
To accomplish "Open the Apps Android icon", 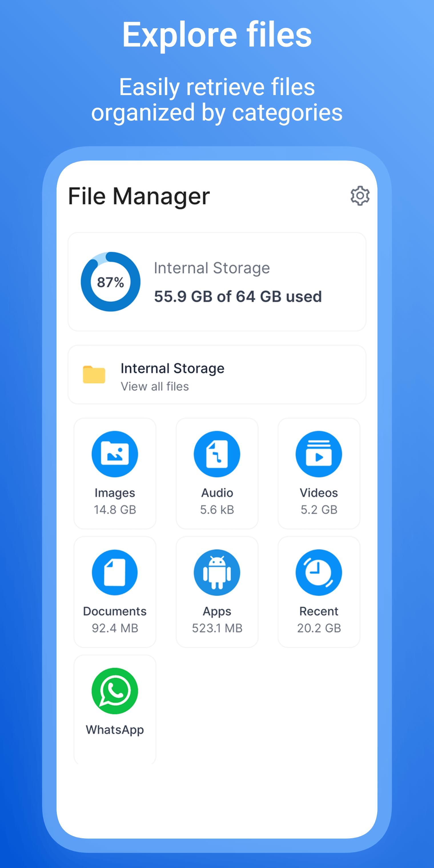I will pyautogui.click(x=217, y=572).
